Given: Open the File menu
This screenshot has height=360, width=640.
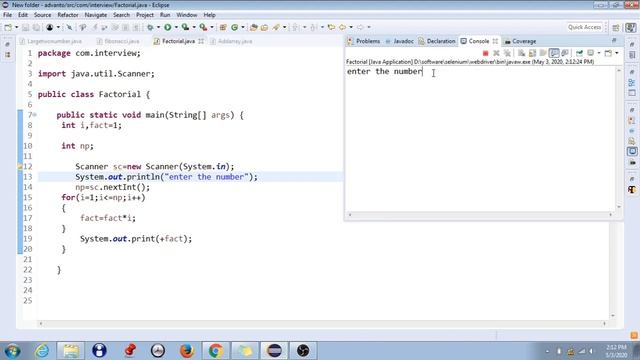Looking at the screenshot, I should [7, 15].
